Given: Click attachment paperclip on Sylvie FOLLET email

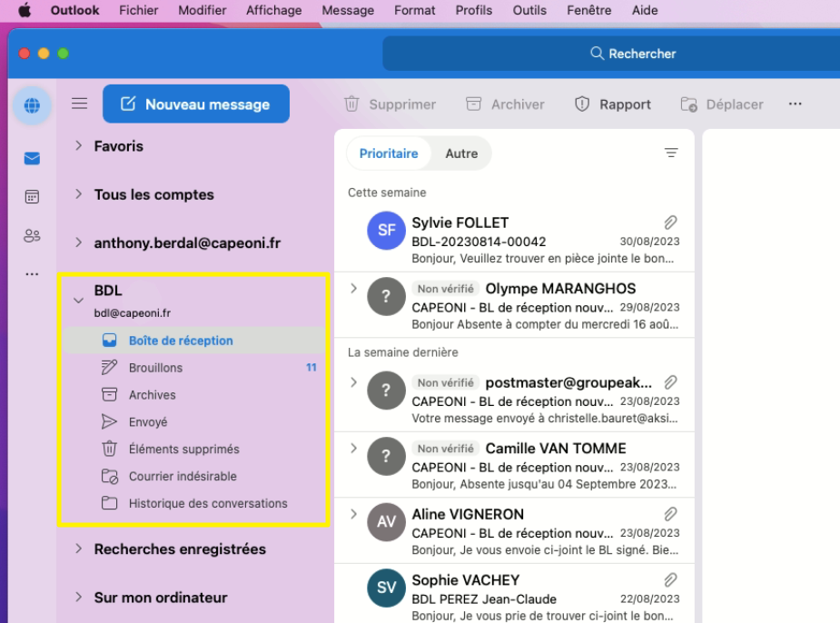Looking at the screenshot, I should 671,222.
